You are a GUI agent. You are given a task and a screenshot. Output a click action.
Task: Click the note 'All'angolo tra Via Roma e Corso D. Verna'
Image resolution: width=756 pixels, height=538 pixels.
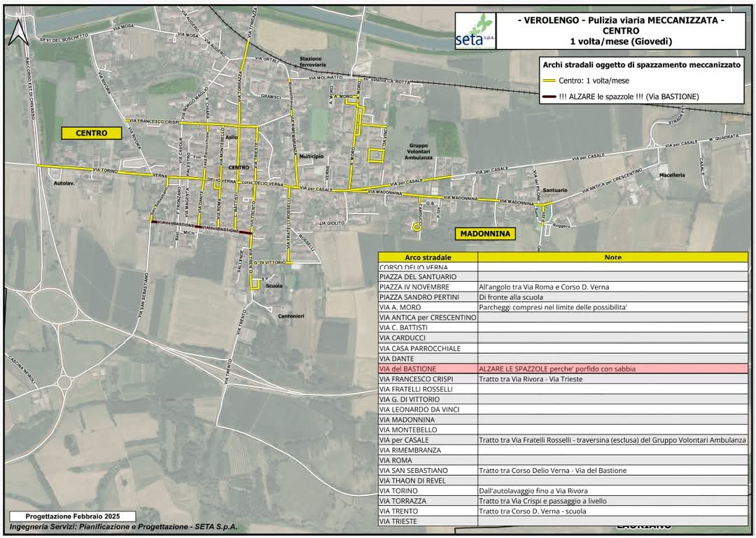[544, 288]
